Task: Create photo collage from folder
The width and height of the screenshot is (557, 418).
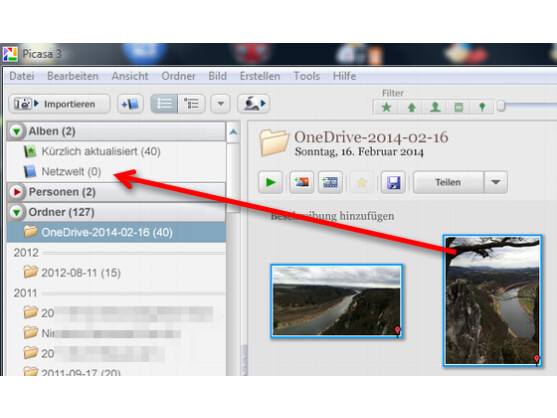Action: tap(301, 182)
